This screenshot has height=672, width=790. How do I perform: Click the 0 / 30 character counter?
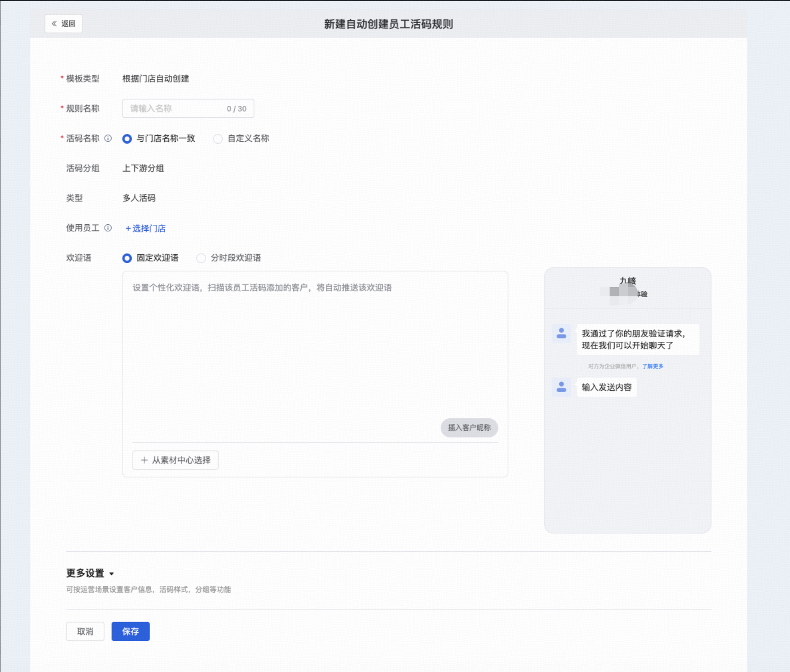click(x=236, y=109)
